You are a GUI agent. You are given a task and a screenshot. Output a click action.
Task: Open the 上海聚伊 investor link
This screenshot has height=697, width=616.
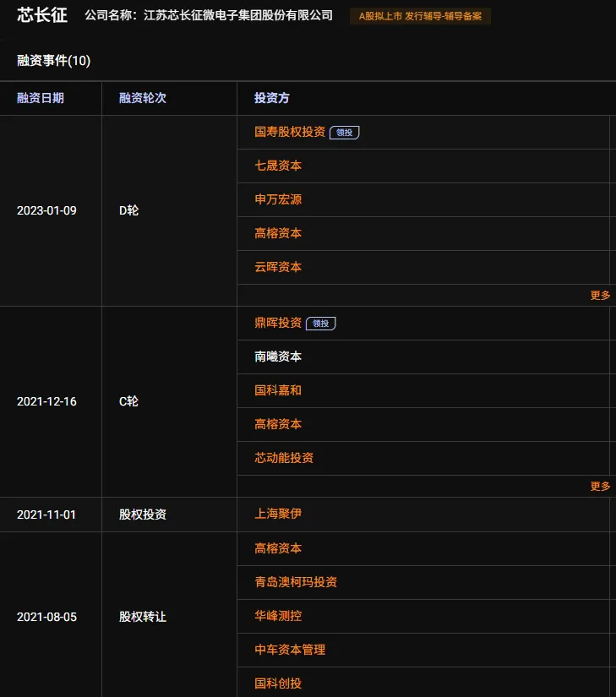coord(278,514)
